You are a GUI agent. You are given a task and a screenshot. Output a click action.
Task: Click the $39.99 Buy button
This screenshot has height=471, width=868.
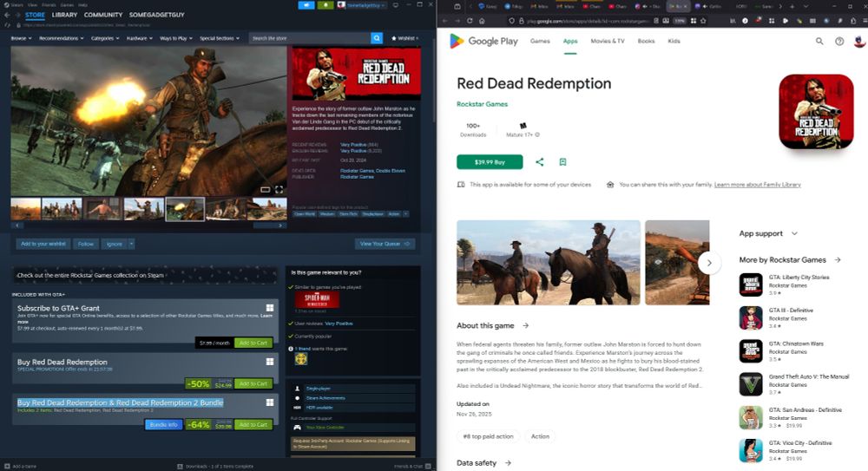tap(490, 162)
